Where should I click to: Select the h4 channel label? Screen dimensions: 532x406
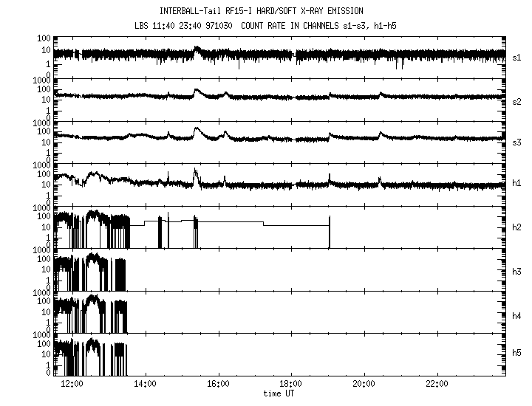coord(516,314)
